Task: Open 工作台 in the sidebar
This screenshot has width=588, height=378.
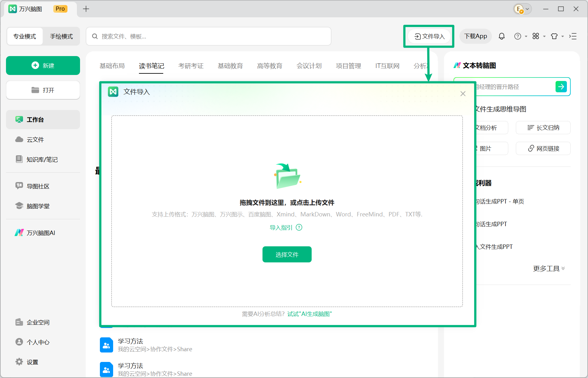Action: 43,119
